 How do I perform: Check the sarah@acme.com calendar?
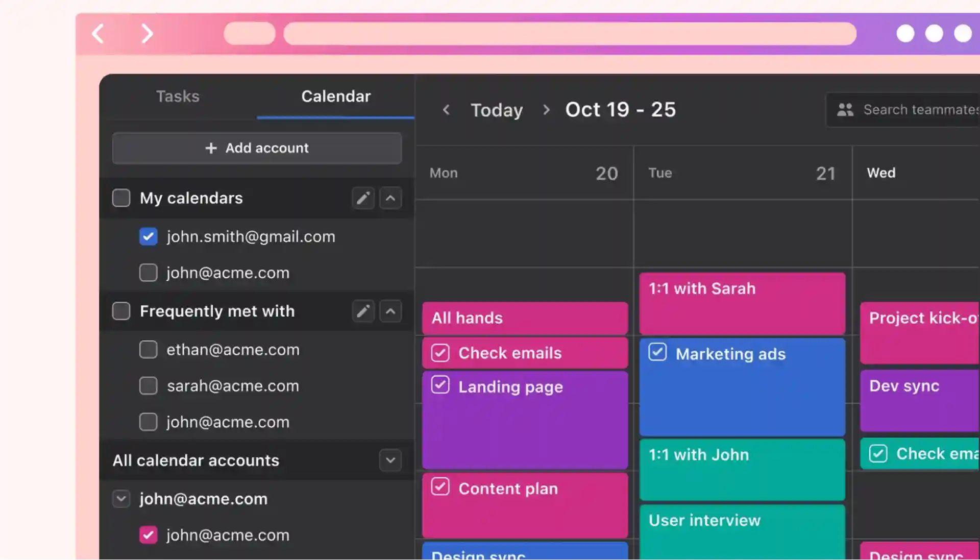point(149,386)
